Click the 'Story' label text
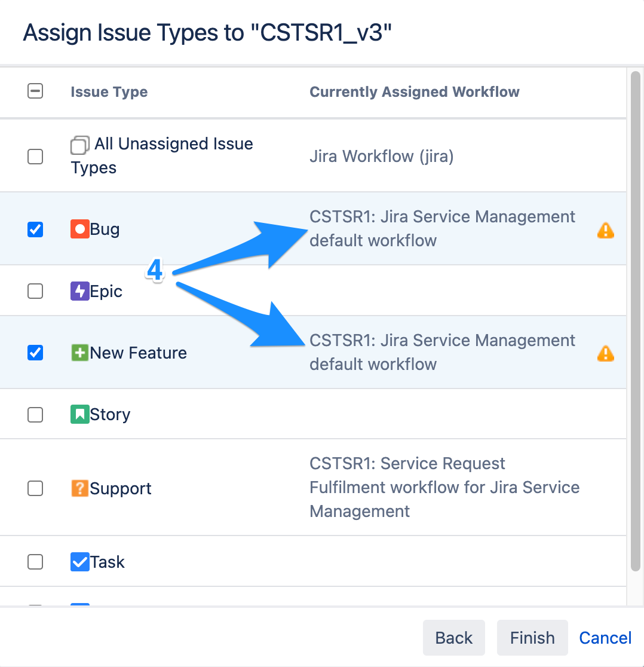 [x=110, y=415]
